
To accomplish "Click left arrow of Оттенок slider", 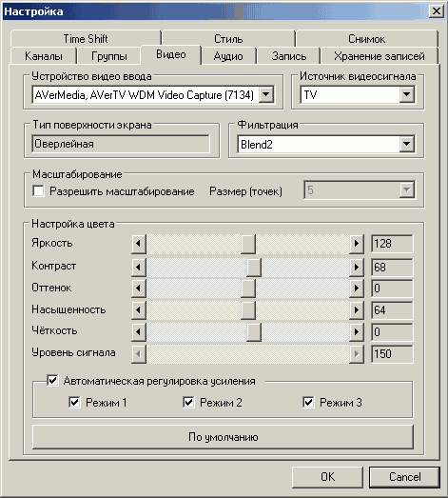I will click(x=138, y=289).
